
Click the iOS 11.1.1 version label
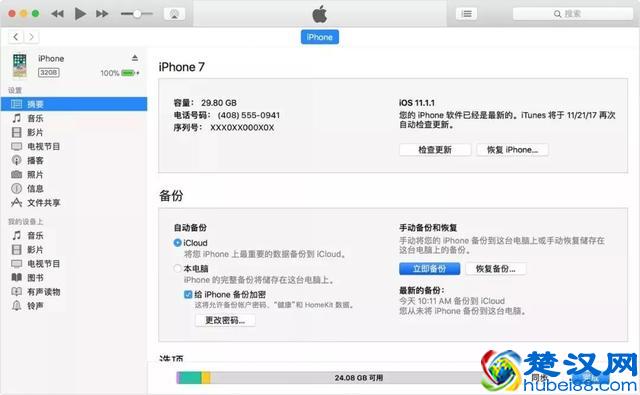coord(417,103)
